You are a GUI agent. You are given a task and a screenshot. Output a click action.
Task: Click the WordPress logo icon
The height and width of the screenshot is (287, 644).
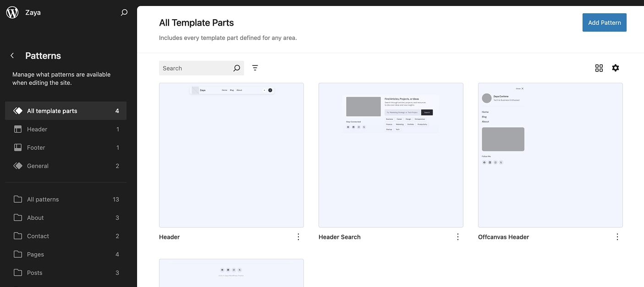coord(12,12)
